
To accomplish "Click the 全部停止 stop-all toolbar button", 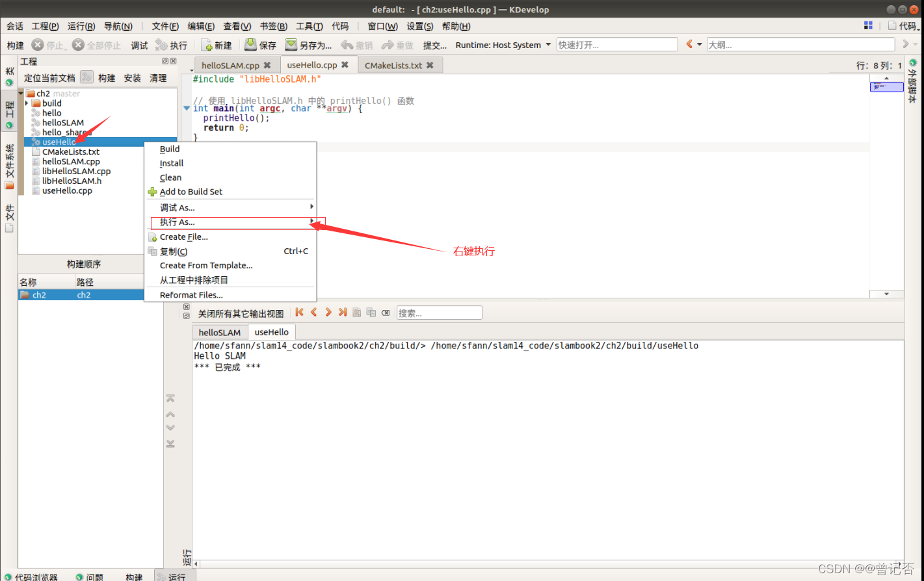I will (96, 45).
